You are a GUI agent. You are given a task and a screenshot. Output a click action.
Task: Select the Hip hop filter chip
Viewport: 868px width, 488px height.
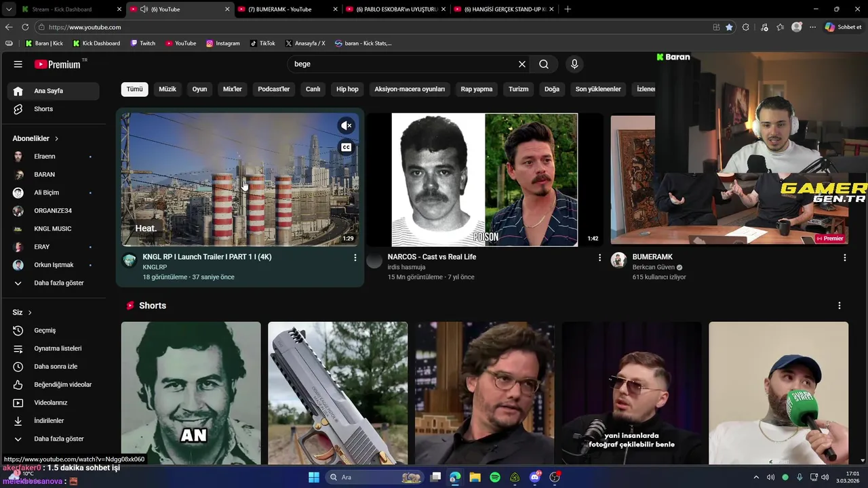click(x=347, y=89)
